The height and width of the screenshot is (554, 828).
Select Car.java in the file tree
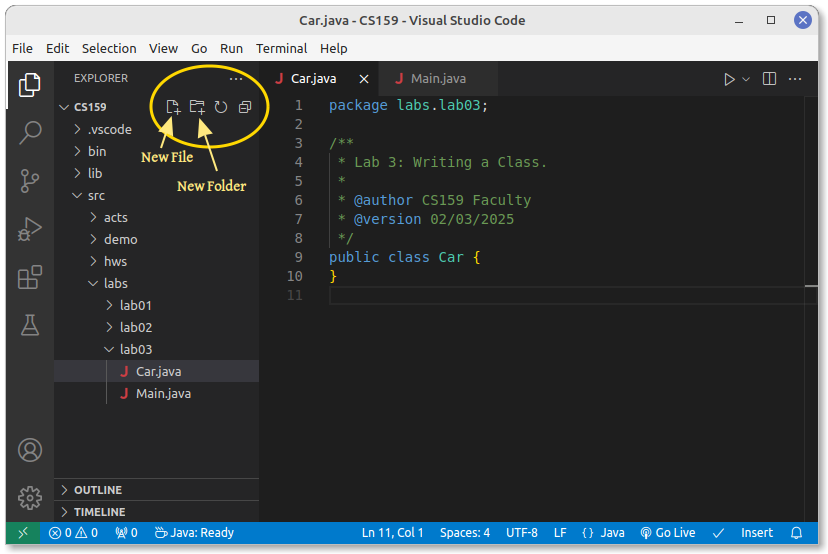(156, 371)
